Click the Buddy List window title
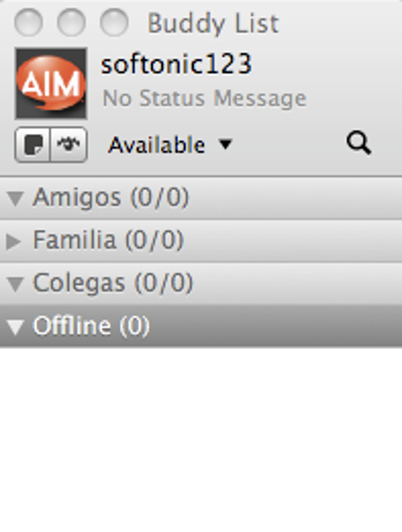Screen dimensions: 402x532 point(213,24)
